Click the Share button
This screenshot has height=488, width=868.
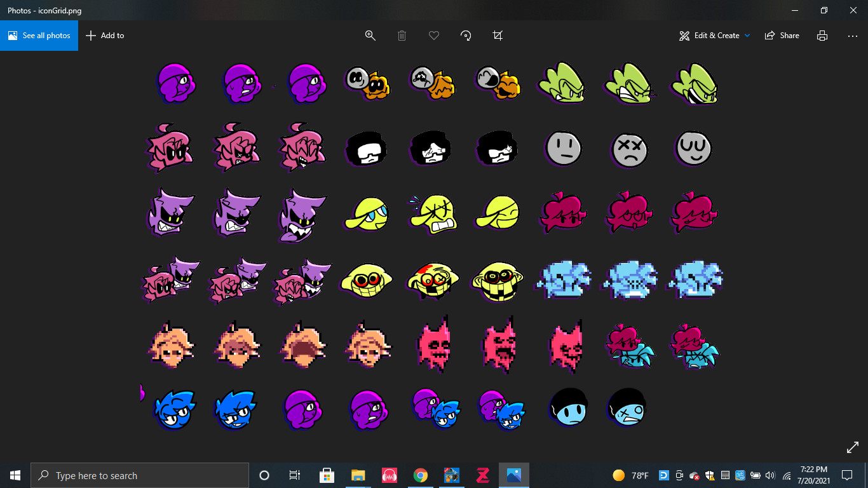782,36
